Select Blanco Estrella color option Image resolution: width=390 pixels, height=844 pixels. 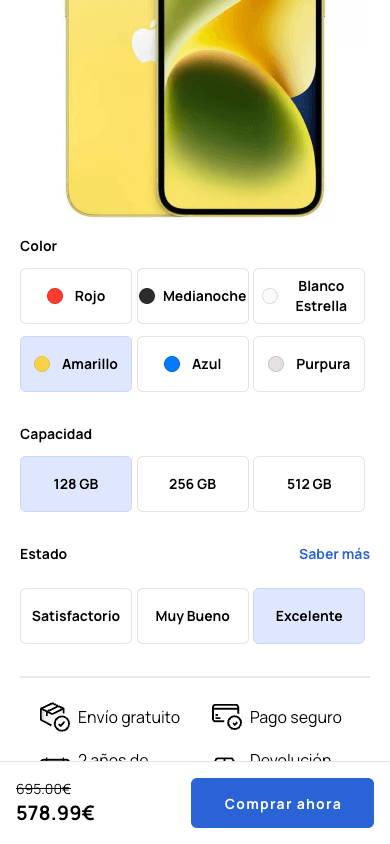pos(309,296)
